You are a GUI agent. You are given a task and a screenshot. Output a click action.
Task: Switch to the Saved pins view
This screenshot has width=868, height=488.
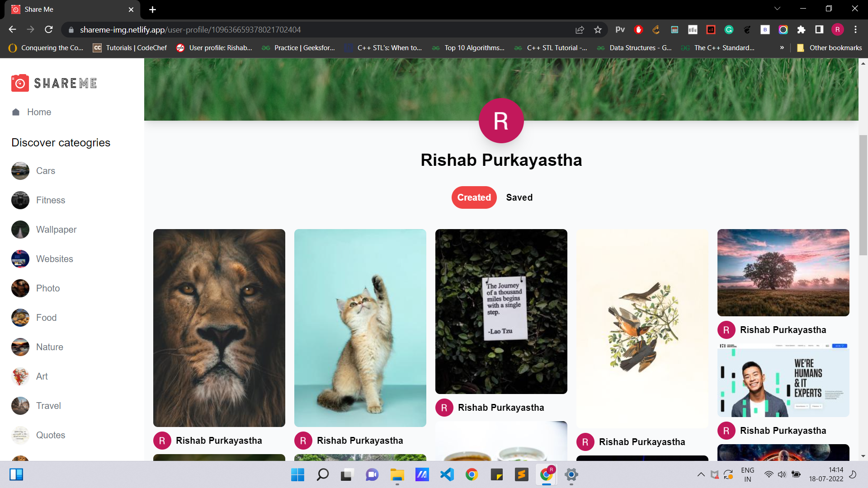coord(519,197)
